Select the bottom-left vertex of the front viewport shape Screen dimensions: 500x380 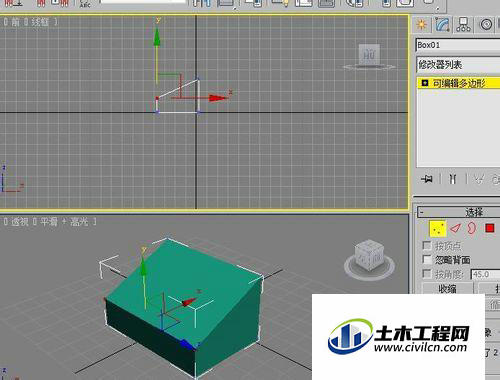point(157,112)
